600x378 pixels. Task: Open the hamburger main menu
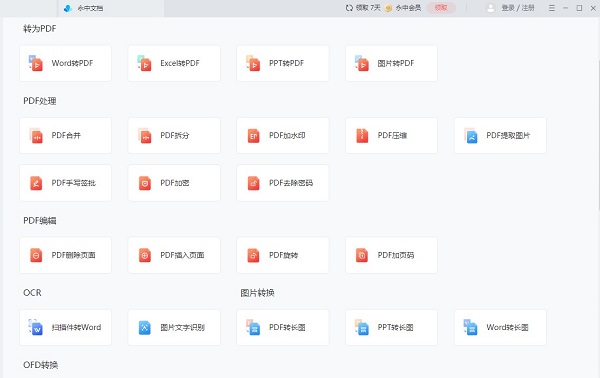click(552, 8)
